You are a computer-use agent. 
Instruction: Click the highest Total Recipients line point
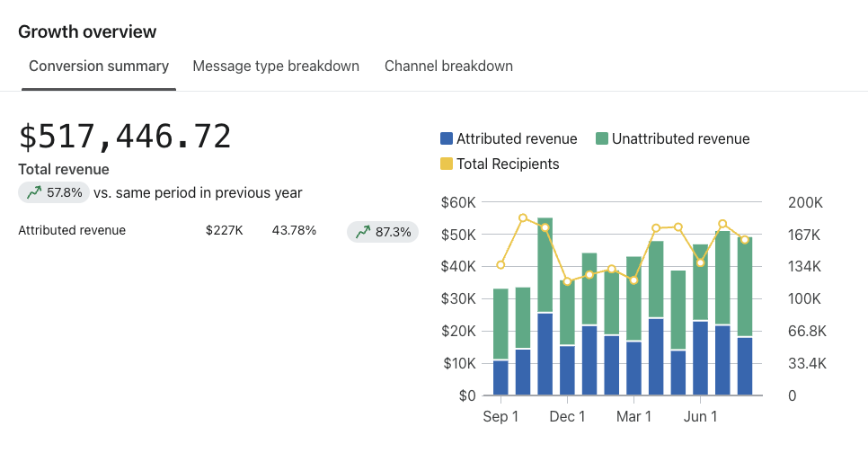[523, 218]
